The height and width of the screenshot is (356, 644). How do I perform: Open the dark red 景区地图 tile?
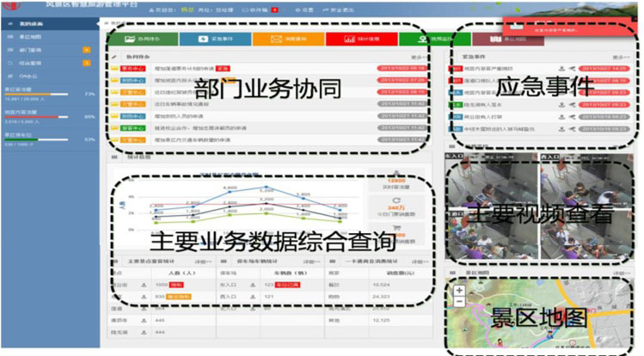click(509, 39)
